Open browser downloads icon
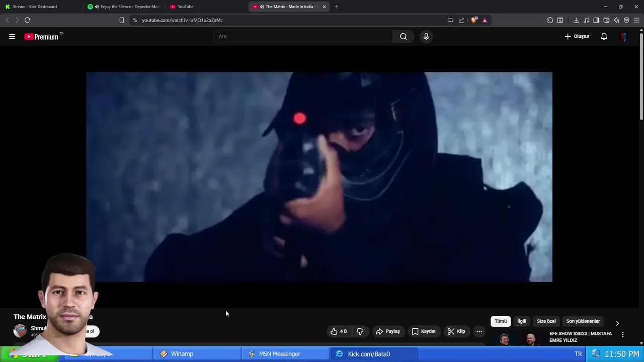 [576, 20]
